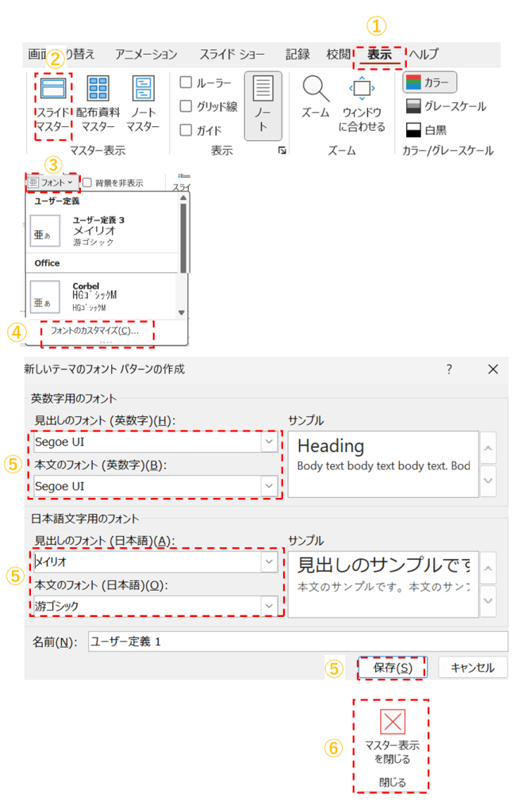Open Japanese body font 游ゴシック dropdown
The image size is (518, 812).
point(270,606)
